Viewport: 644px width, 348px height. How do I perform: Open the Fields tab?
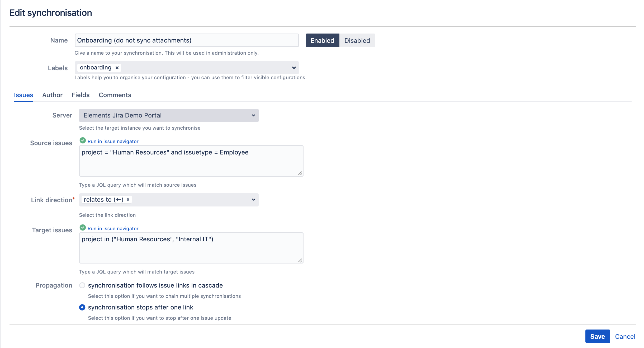80,95
